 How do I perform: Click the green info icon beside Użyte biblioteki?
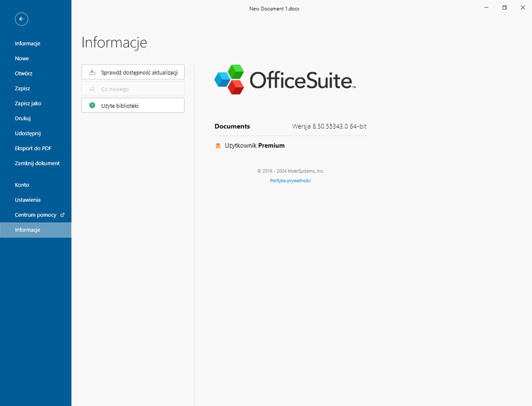[92, 105]
